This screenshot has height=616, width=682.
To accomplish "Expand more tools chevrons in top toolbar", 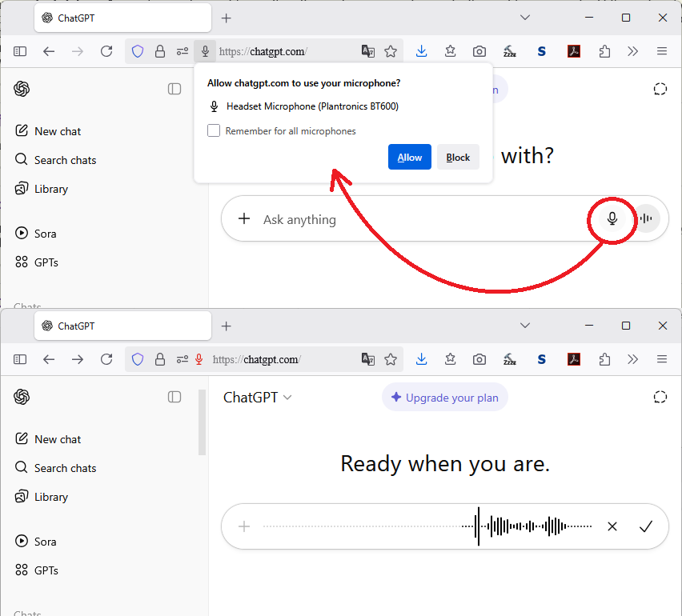I will point(633,51).
